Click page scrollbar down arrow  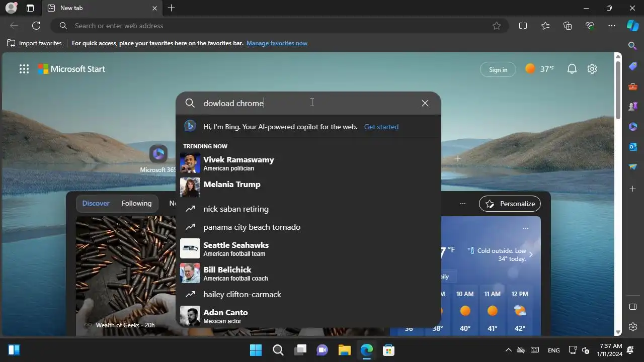618,332
